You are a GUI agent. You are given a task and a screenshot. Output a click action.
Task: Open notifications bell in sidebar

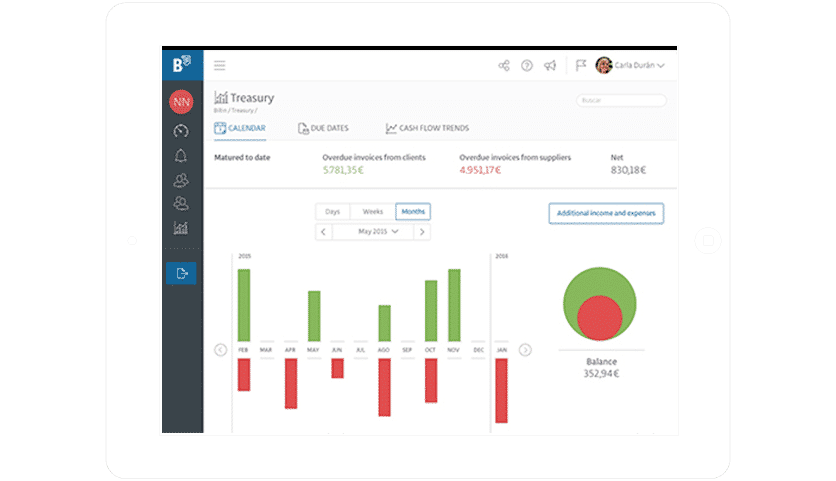[181, 156]
